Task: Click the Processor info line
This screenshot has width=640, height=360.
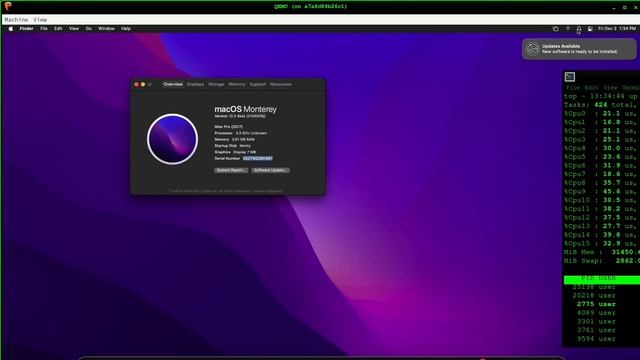Action: pyautogui.click(x=240, y=133)
